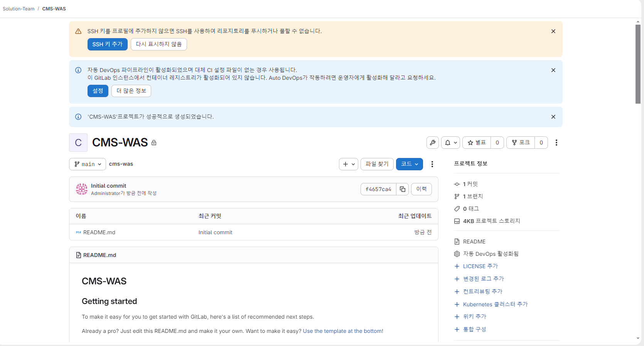Image resolution: width=644 pixels, height=346 pixels.
Task: Open notification bell dropdown
Action: point(450,143)
